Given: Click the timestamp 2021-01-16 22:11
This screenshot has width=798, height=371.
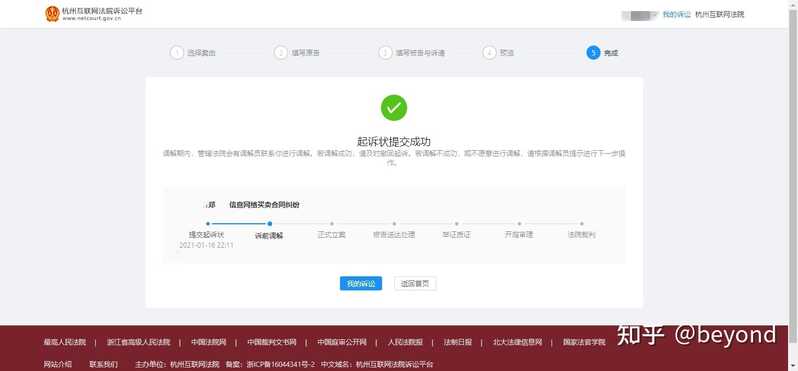Looking at the screenshot, I should [206, 245].
